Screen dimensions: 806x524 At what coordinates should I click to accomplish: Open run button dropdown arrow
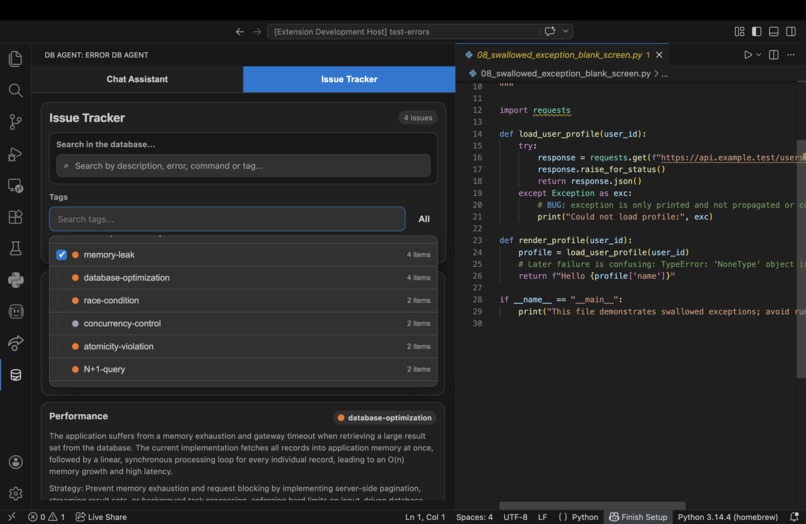point(759,55)
